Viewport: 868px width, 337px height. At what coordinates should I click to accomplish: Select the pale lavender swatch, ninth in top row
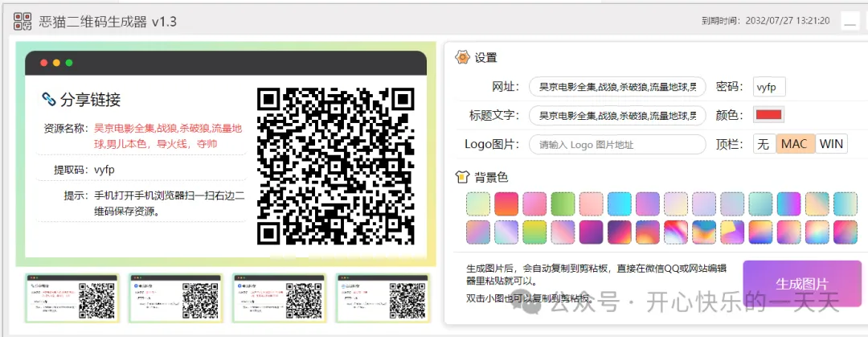point(704,203)
